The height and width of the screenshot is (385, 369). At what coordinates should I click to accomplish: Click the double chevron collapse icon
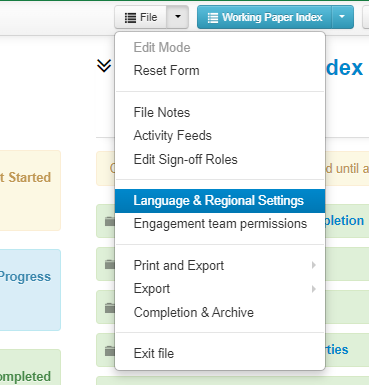104,66
